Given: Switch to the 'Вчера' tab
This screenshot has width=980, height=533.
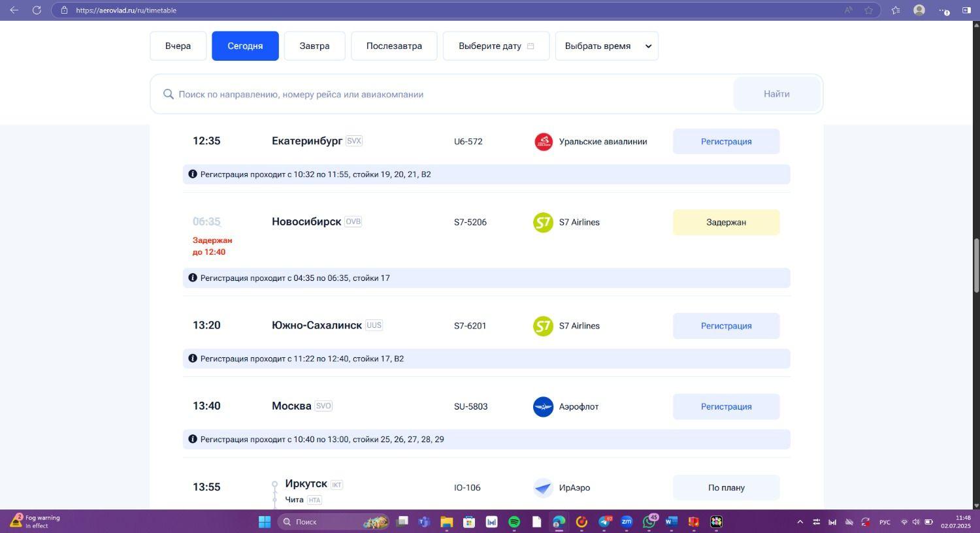Looking at the screenshot, I should click(178, 46).
